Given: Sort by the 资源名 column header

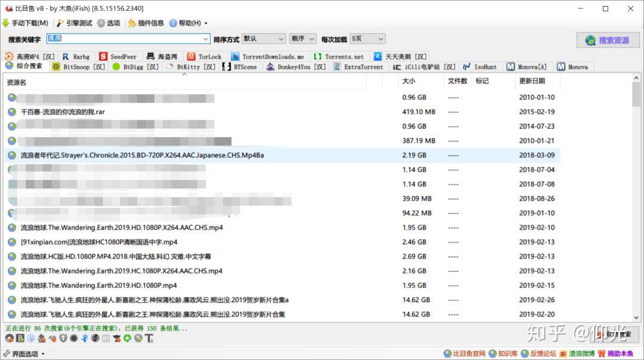Looking at the screenshot, I should [185, 82].
